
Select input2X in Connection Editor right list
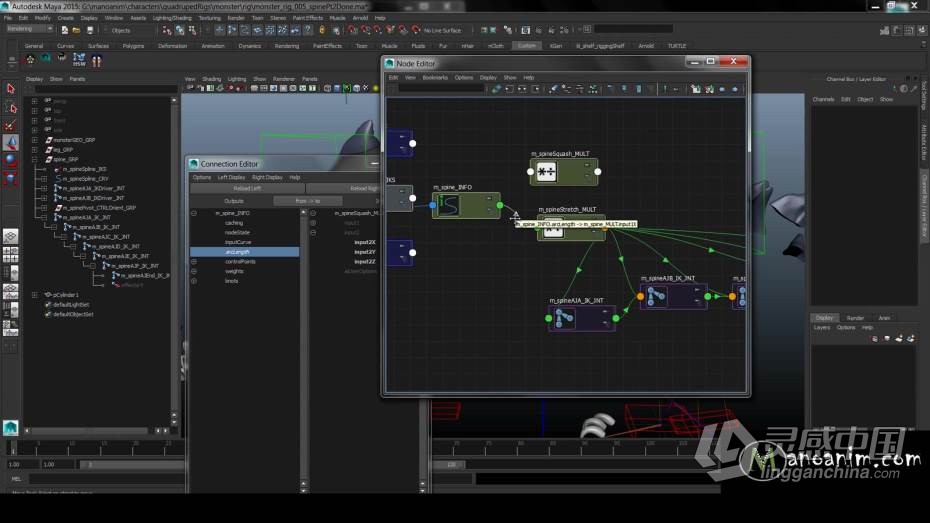pyautogui.click(x=365, y=243)
